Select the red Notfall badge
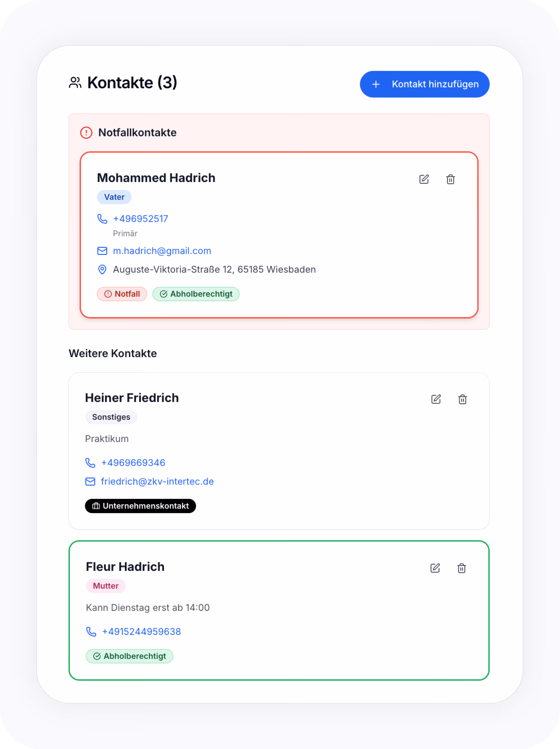Image resolution: width=560 pixels, height=749 pixels. coord(122,294)
